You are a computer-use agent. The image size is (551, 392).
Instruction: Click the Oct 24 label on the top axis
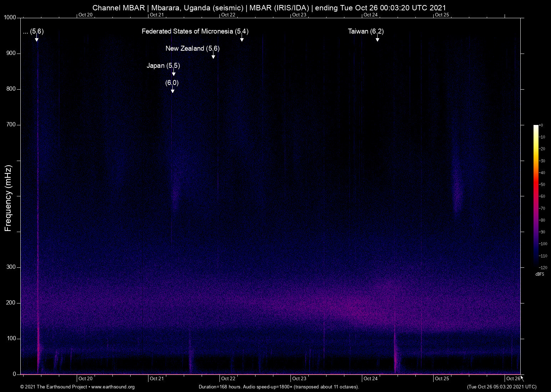coord(370,15)
